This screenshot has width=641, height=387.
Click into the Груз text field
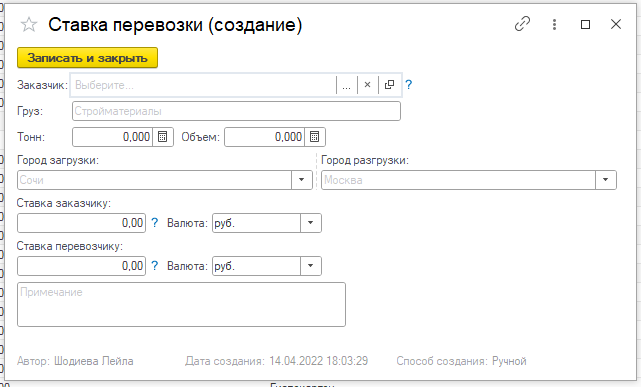tap(236, 111)
